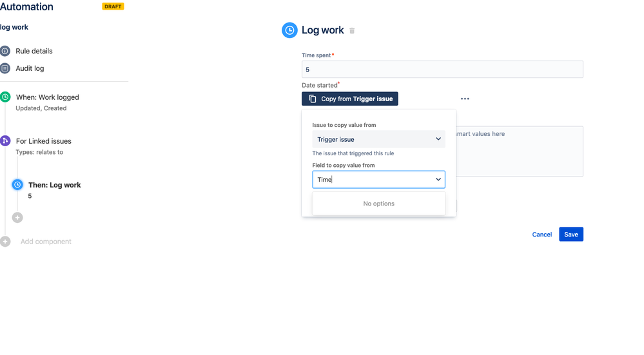Open the three-dots more options menu
The height and width of the screenshot is (355, 644).
465,99
